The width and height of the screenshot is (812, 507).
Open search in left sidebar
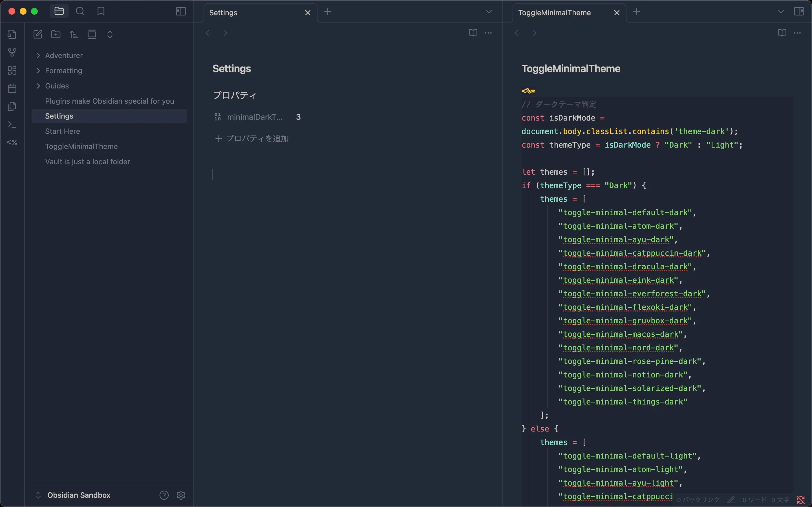(80, 11)
